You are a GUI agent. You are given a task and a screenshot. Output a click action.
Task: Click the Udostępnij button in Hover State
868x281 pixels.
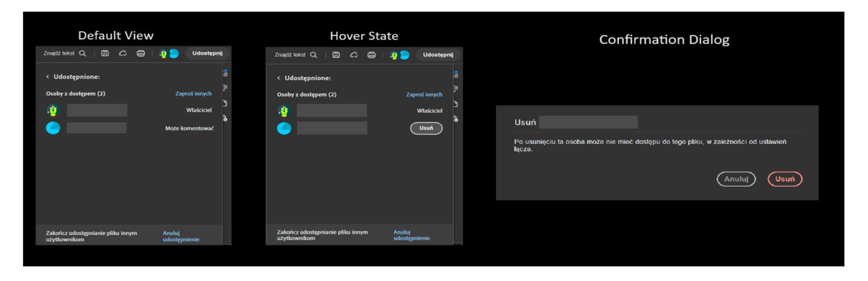(438, 55)
